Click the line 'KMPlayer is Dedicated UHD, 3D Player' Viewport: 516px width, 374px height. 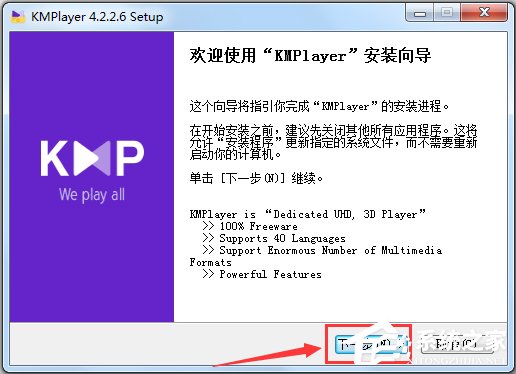[308, 214]
